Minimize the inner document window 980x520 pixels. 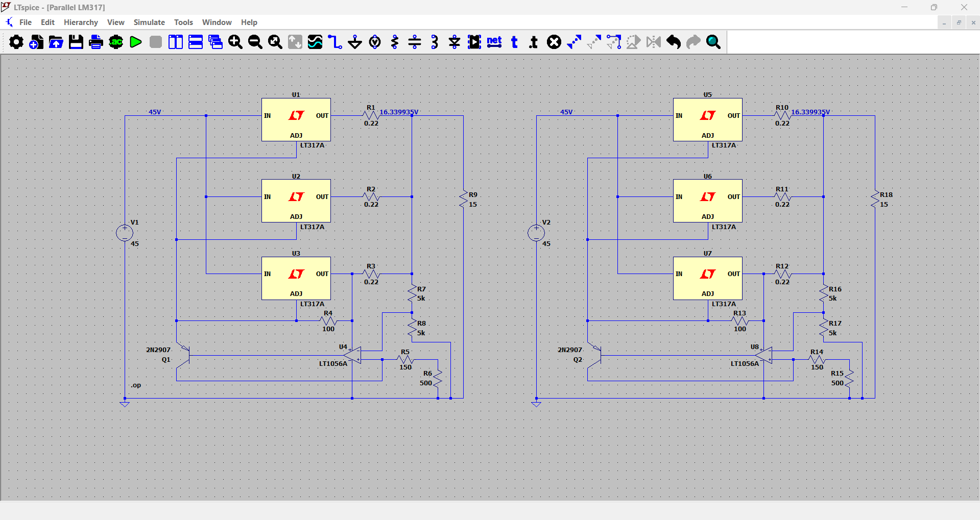coord(944,22)
